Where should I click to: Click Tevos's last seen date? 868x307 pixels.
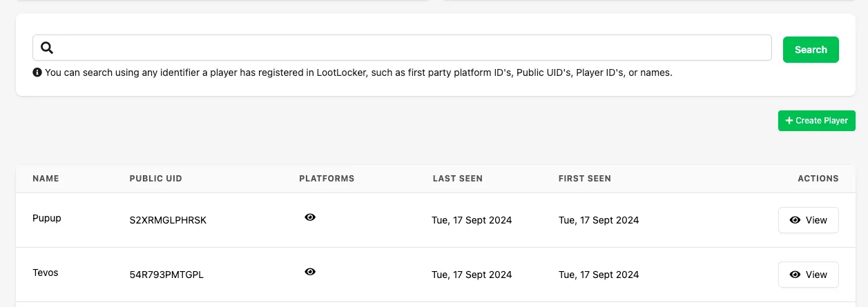(x=472, y=275)
